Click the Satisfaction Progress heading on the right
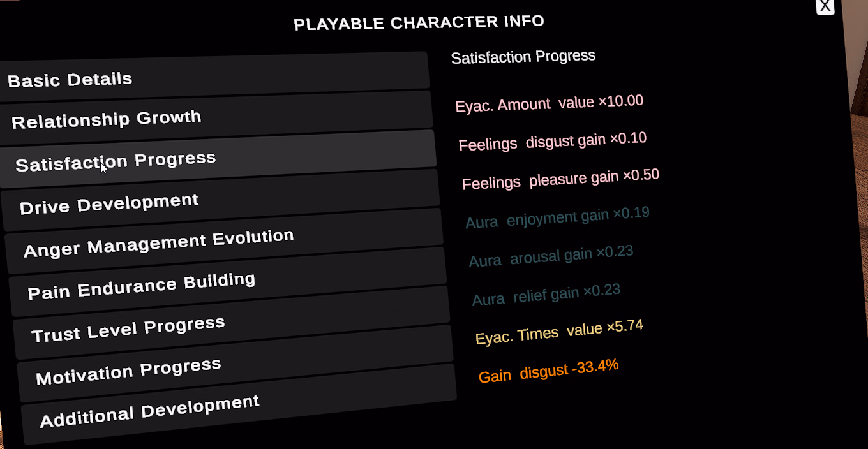Image resolution: width=868 pixels, height=449 pixels. pyautogui.click(x=523, y=57)
